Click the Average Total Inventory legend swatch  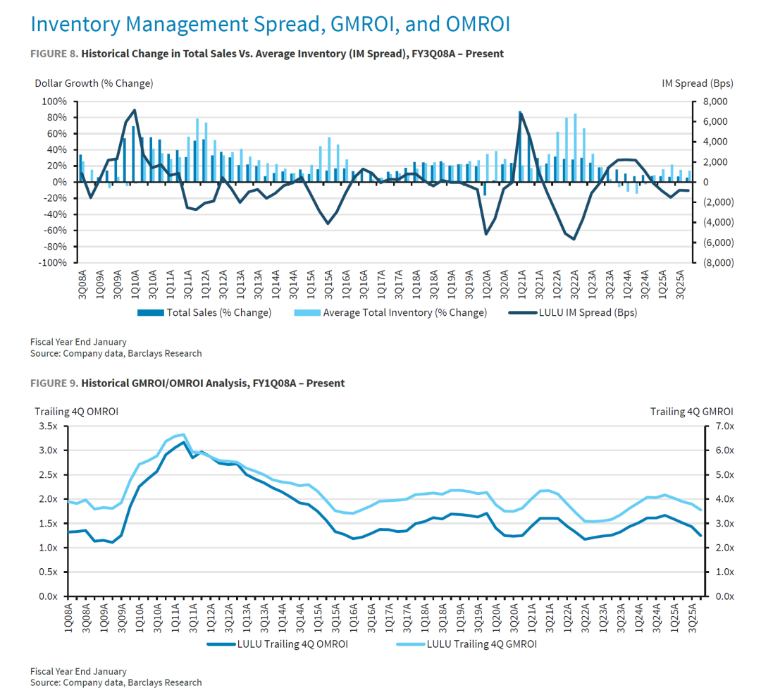306,312
